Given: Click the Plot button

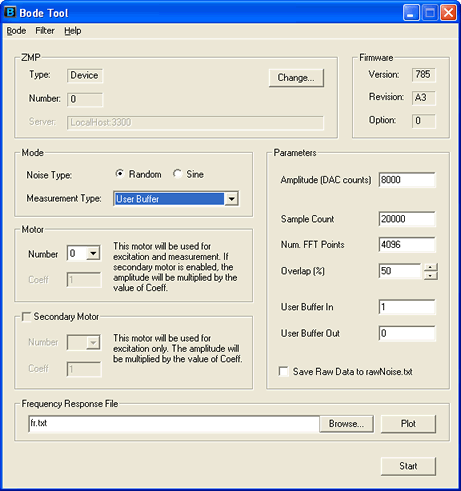Looking at the screenshot, I should [408, 424].
